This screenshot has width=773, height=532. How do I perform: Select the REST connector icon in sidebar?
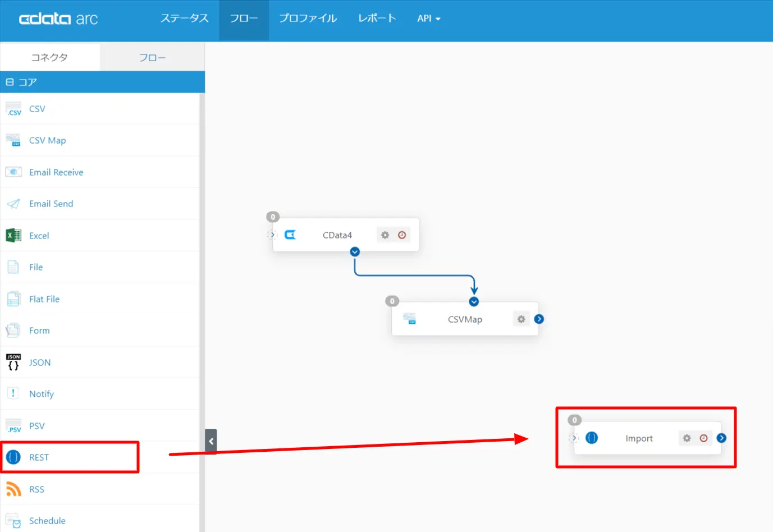(13, 457)
